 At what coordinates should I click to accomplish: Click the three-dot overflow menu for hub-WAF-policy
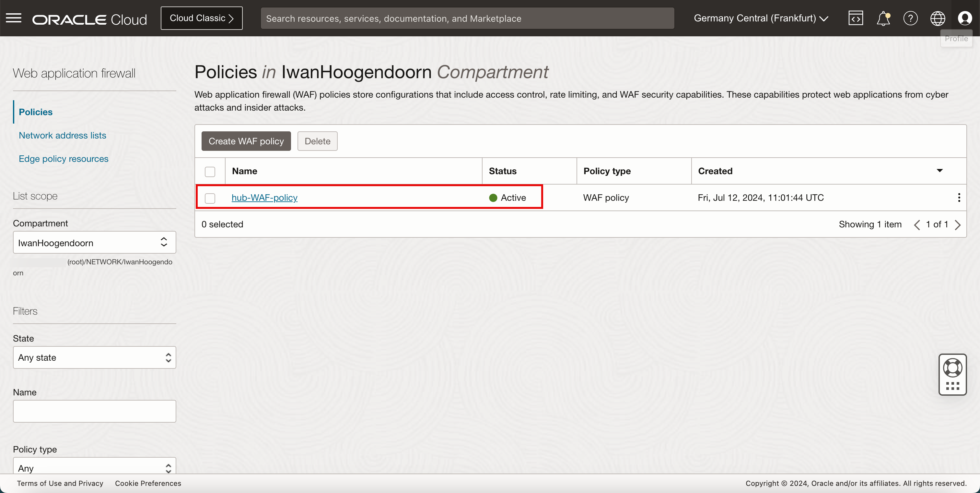click(959, 198)
